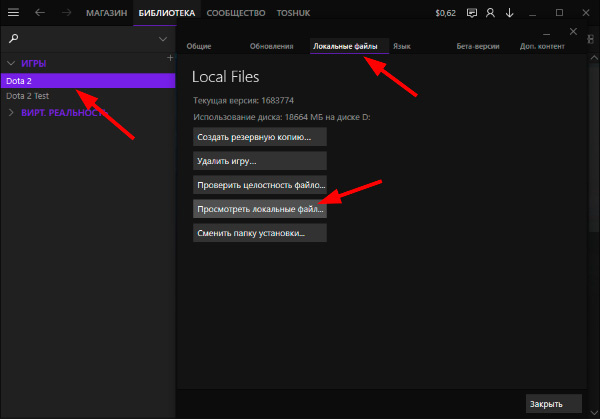Open the friends profile icon

pos(490,13)
